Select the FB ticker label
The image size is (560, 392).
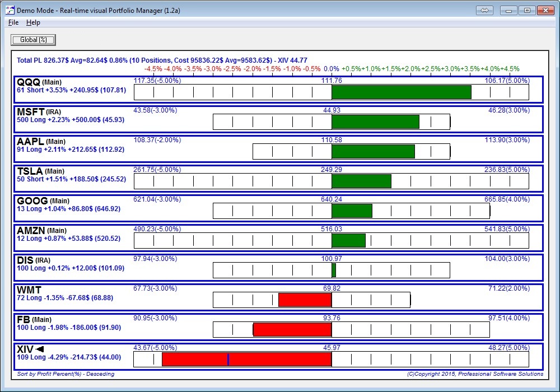coord(24,319)
